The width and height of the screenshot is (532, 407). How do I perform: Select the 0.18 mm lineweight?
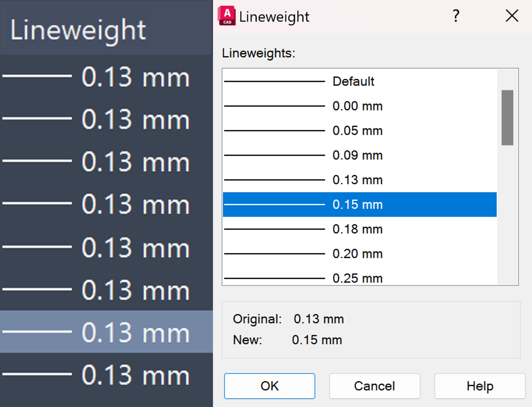pyautogui.click(x=357, y=229)
